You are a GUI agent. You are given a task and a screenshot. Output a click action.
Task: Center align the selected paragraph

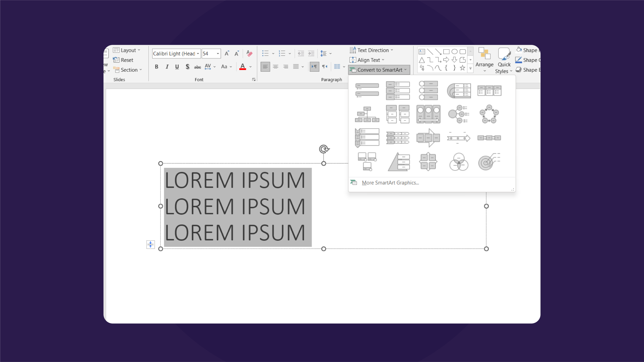click(x=275, y=67)
